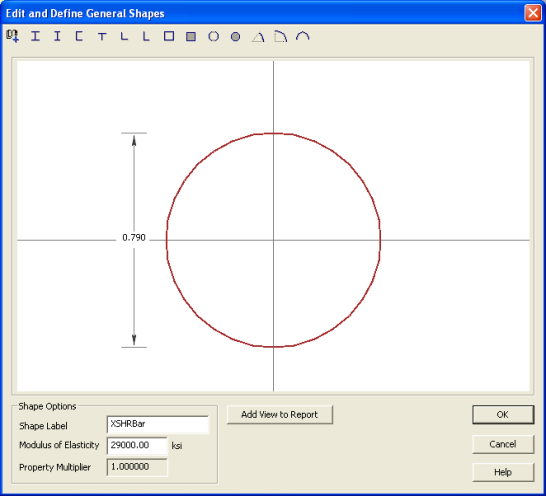Click the Modulus of Elasticity input box

click(137, 445)
